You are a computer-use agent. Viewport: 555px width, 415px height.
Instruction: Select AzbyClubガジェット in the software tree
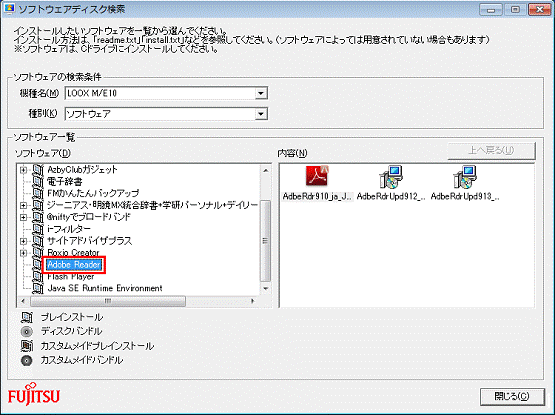[82, 170]
